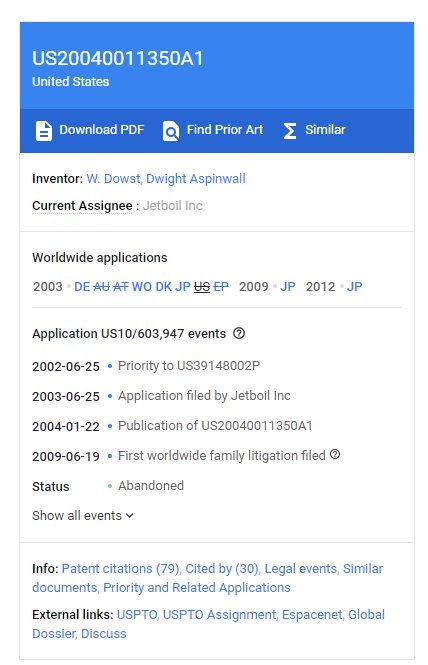Open 2009 JP application link
The height and width of the screenshot is (665, 428).
[288, 287]
